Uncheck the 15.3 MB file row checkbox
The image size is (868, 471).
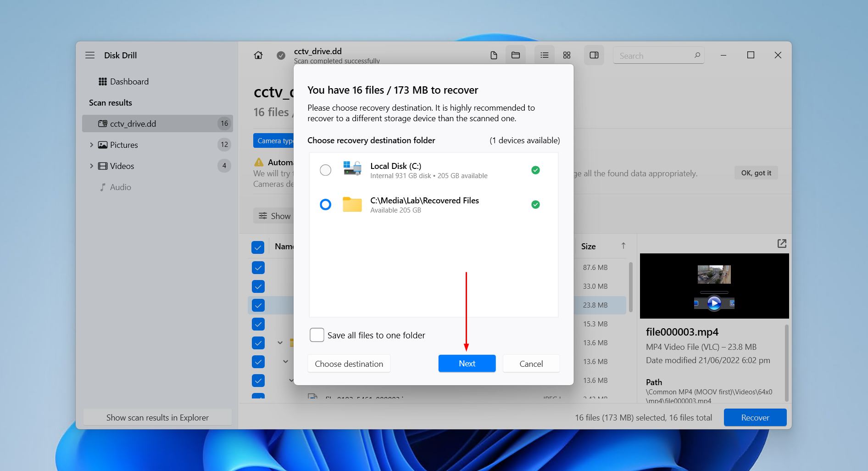coord(258,324)
